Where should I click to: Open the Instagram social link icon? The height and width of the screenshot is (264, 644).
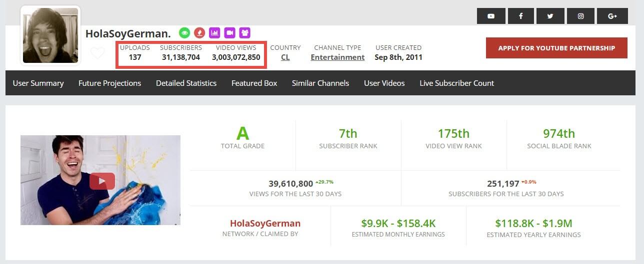coord(580,16)
